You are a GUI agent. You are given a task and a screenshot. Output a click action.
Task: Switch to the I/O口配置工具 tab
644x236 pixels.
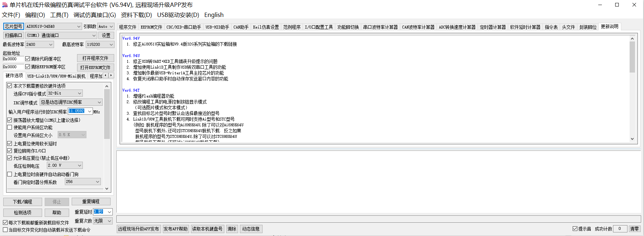pos(319,27)
